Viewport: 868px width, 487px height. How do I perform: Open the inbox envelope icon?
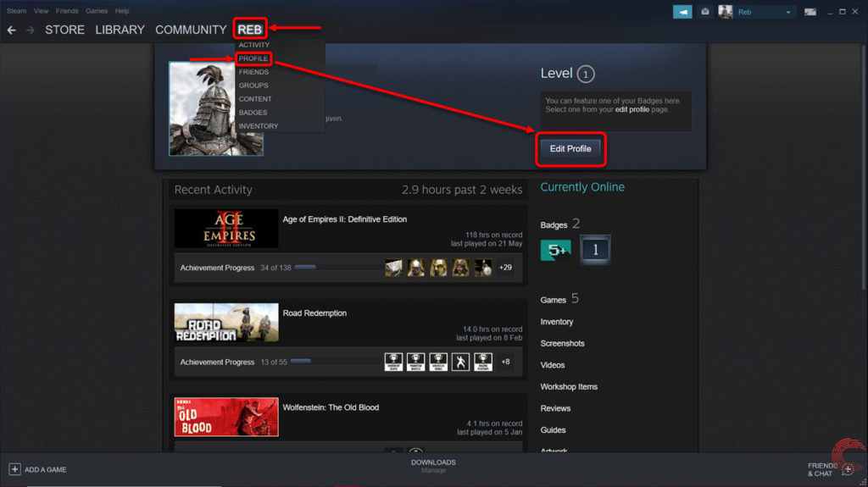coord(704,12)
